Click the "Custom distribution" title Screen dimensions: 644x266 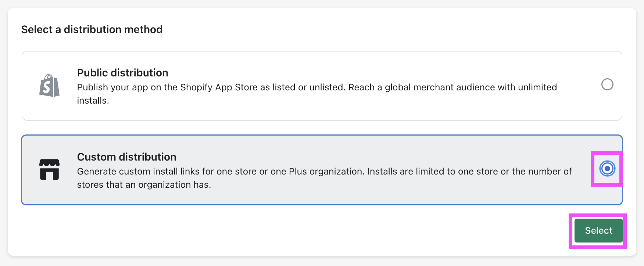pos(126,157)
